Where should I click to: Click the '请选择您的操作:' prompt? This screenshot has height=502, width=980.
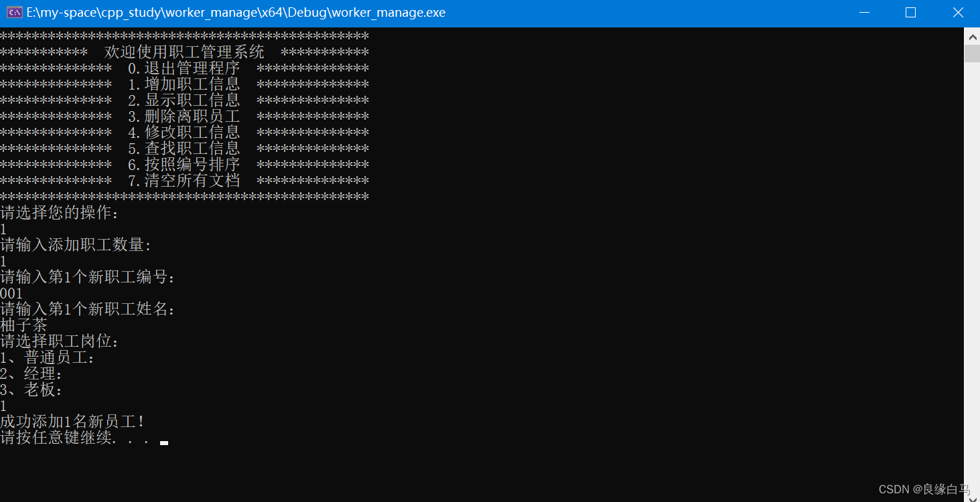click(x=60, y=214)
